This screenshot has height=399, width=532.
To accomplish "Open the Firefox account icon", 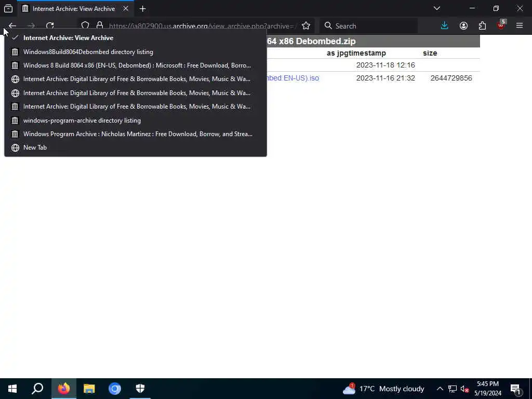I will 463,26.
